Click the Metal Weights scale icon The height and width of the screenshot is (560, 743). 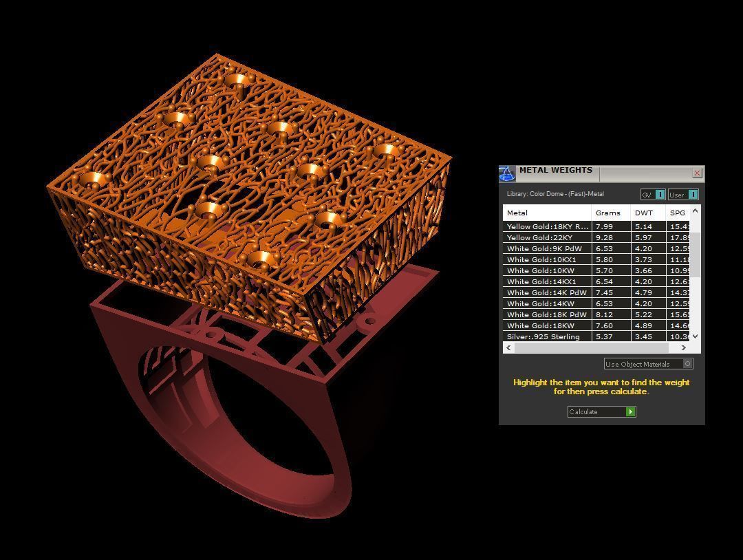(506, 174)
